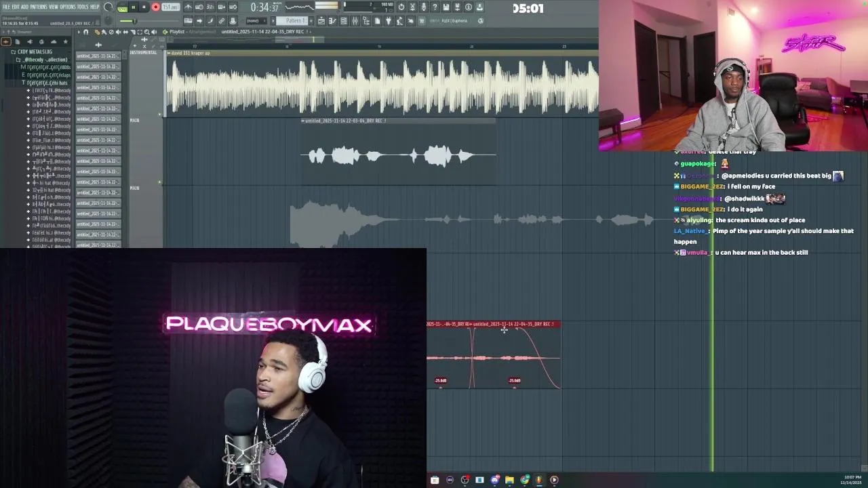The width and height of the screenshot is (868, 488).
Task: Click the 151 tempo field
Action: [171, 7]
